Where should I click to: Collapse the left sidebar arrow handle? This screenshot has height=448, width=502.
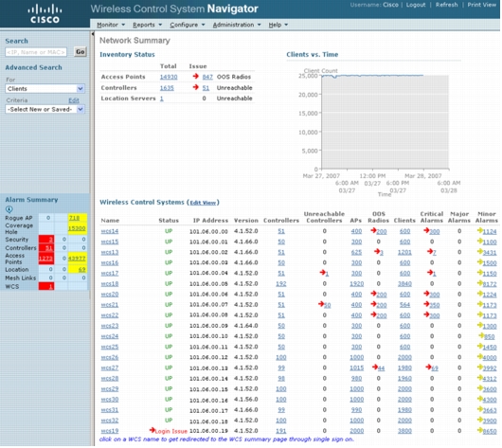click(93, 34)
